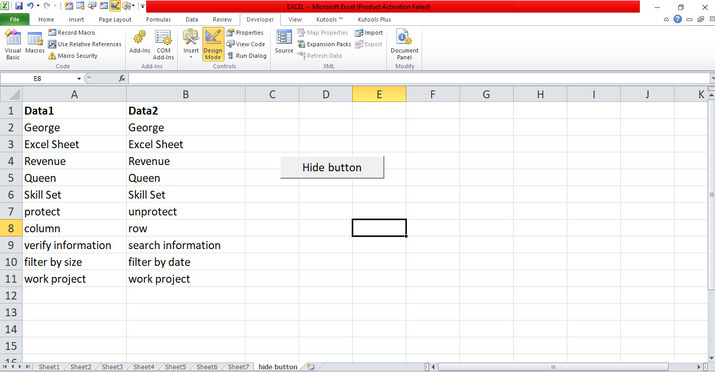Viewport: 715px width, 372px height.
Task: Select cell containing 'filter by date'
Action: pyautogui.click(x=186, y=262)
